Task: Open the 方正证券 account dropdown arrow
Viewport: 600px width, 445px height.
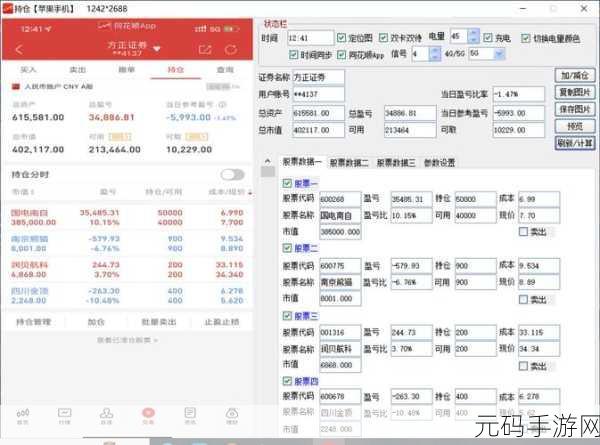Action: 157,49
